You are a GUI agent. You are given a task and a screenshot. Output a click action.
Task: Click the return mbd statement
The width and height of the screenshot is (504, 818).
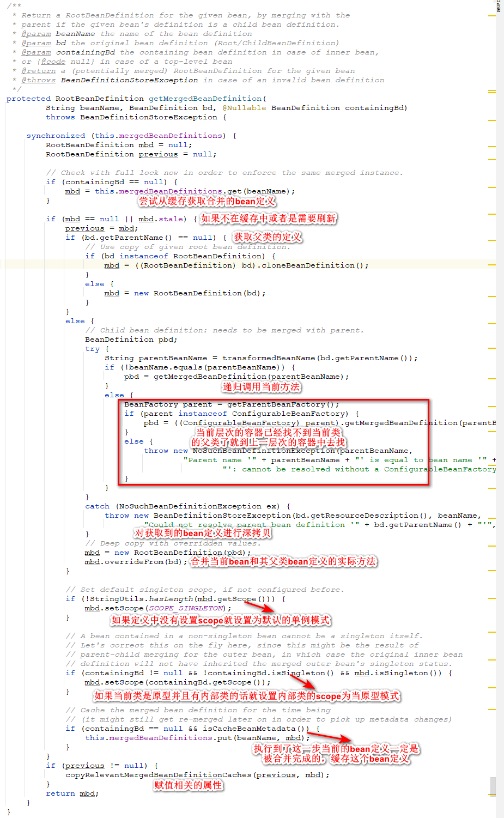(x=72, y=793)
